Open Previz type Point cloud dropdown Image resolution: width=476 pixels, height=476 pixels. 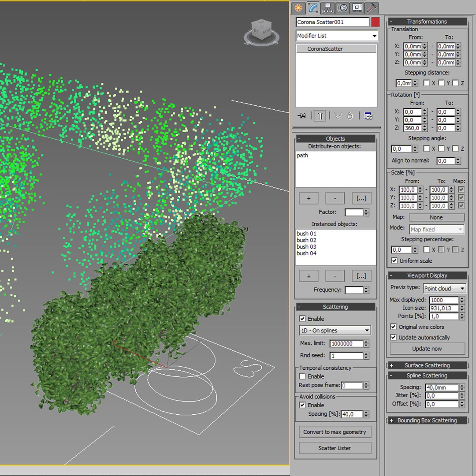tap(444, 288)
